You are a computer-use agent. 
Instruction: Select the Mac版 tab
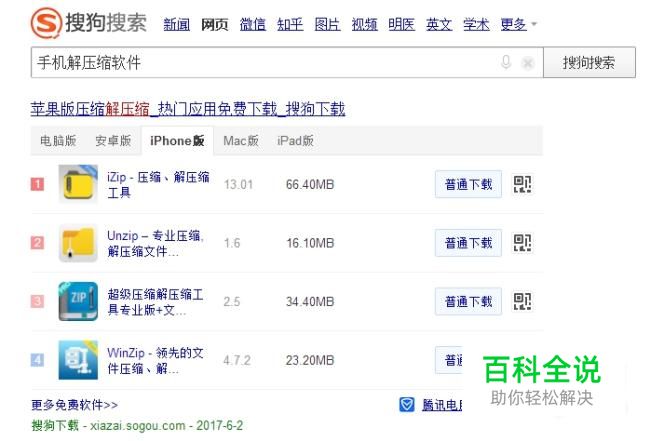241,141
